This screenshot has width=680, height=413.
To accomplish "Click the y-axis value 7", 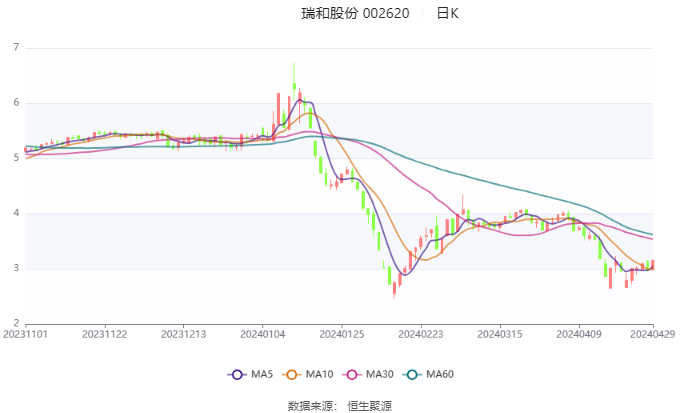I will coord(16,47).
